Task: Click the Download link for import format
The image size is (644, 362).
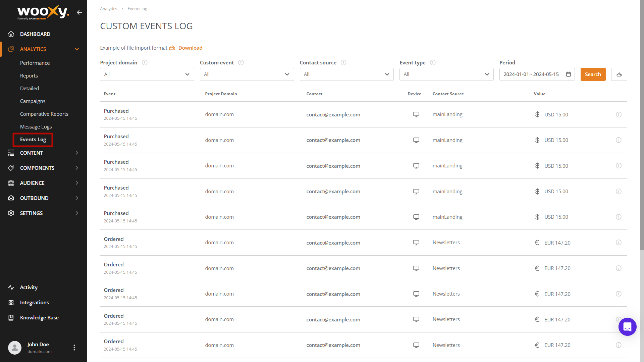Action: pos(191,48)
